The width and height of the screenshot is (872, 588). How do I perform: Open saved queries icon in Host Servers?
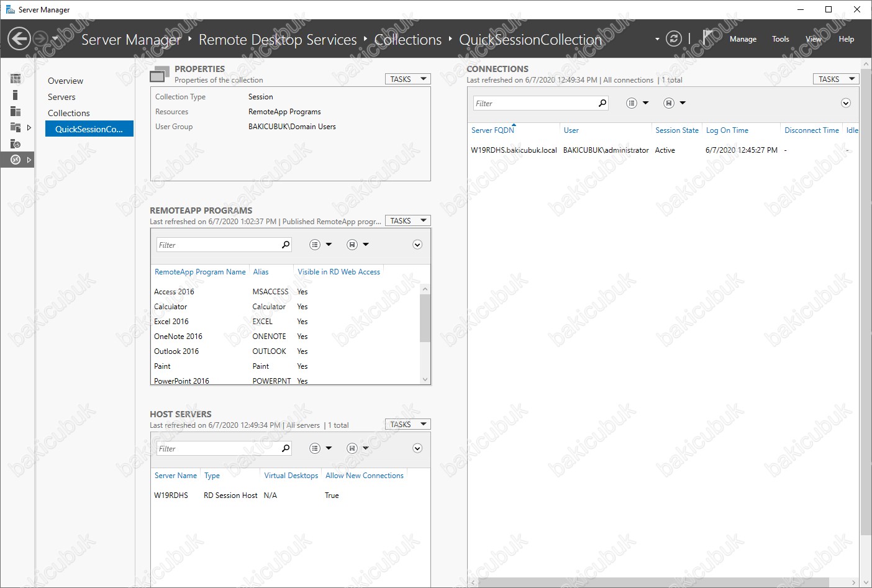[x=352, y=448]
